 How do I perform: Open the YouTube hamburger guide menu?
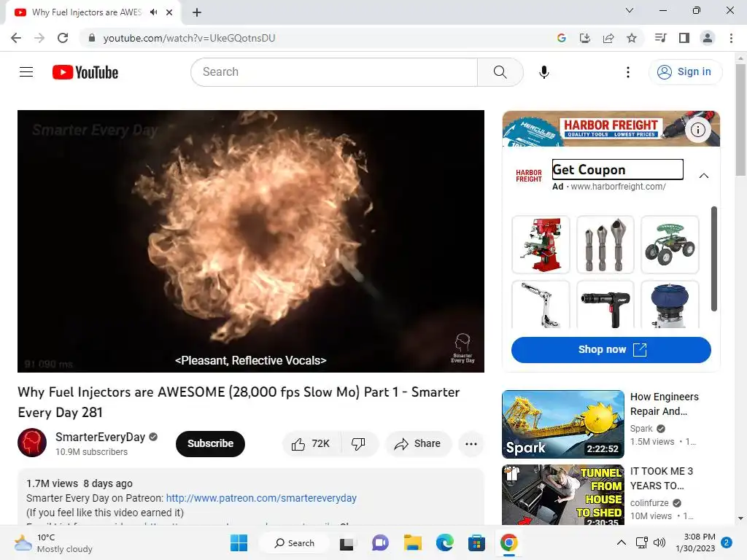26,72
